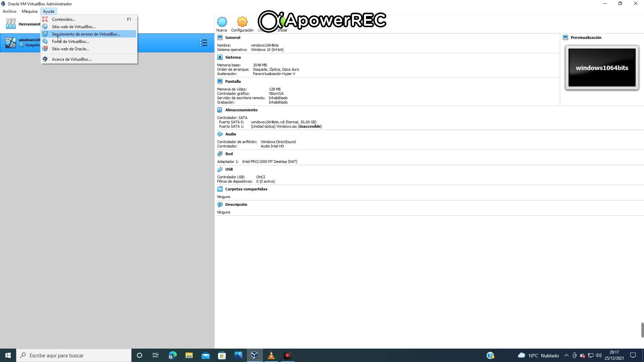Image resolution: width=644 pixels, height=362 pixels.
Task: Choose Foros de VirtualBox menu item
Action: coord(70,42)
